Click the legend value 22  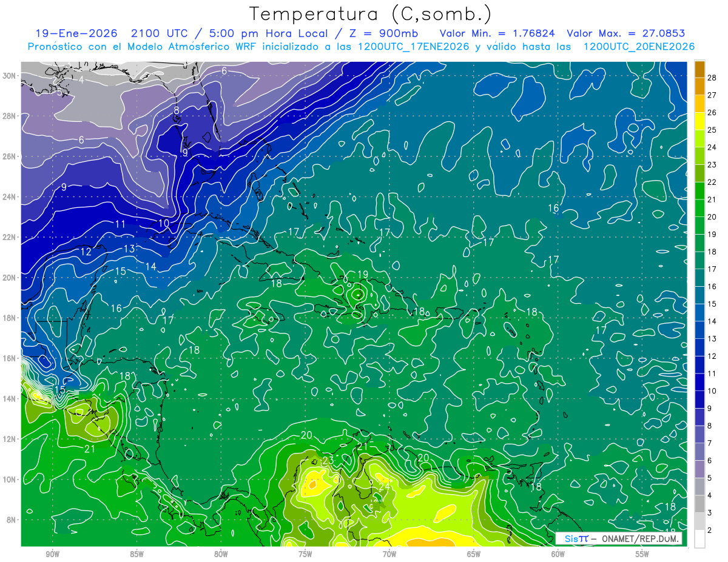click(x=712, y=182)
